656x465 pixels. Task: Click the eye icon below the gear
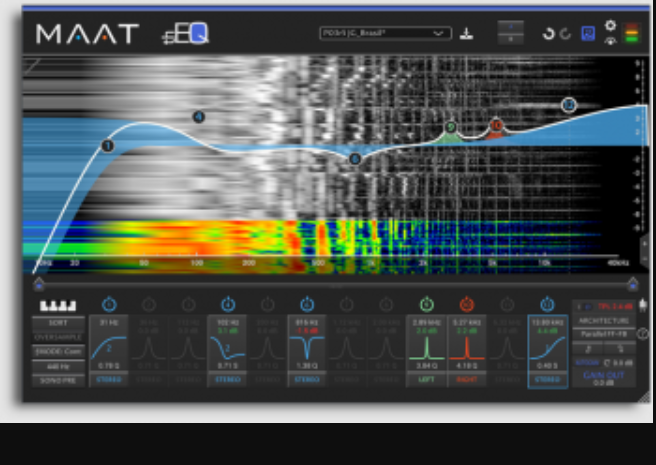point(610,41)
